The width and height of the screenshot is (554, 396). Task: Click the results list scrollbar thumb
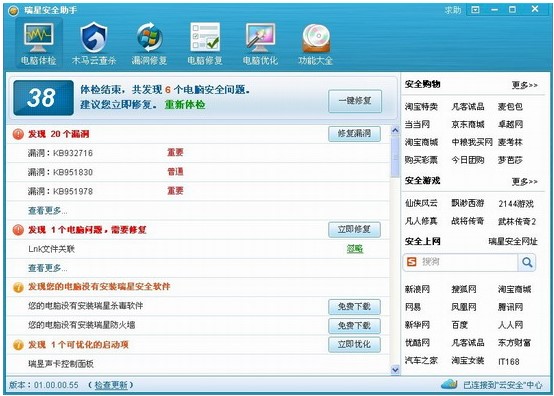coord(395,157)
